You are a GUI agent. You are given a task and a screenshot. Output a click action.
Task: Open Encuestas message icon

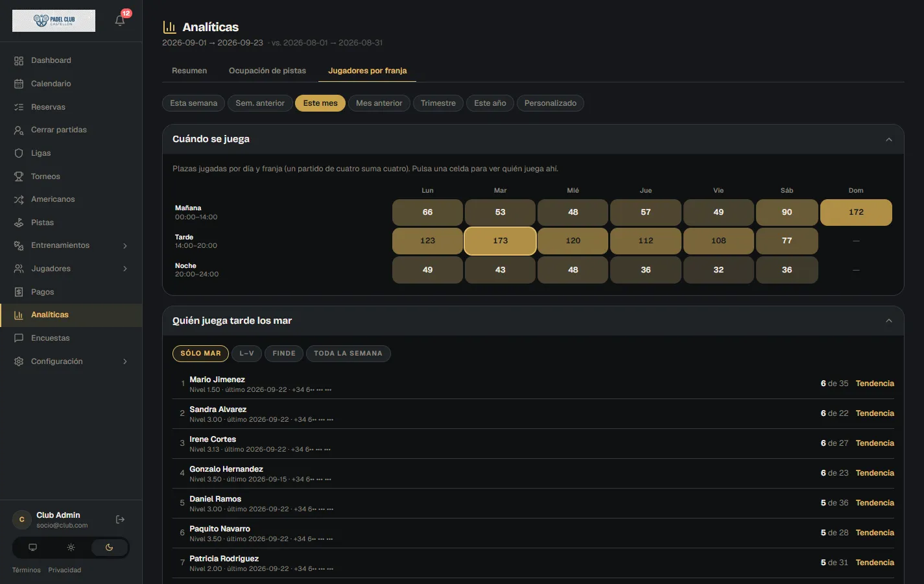19,338
